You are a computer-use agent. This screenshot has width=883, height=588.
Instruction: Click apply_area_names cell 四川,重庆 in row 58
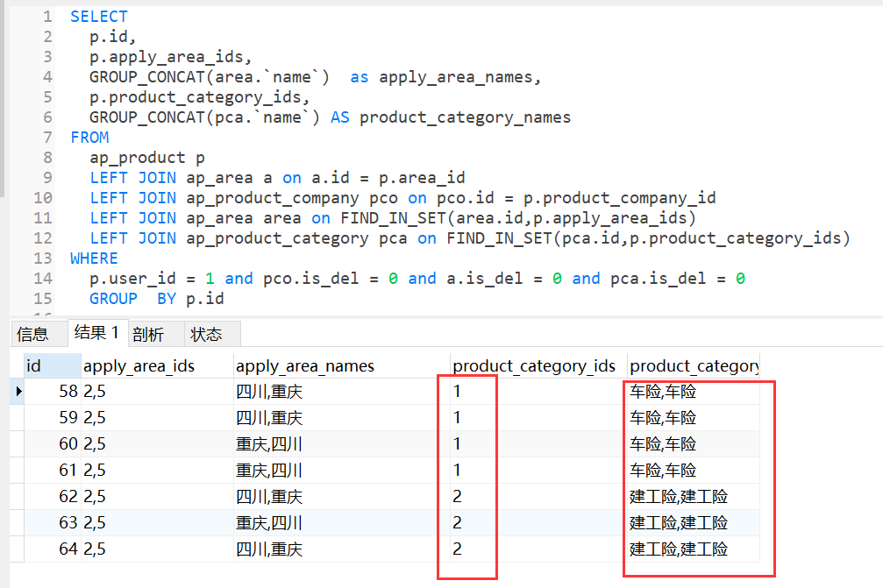pyautogui.click(x=341, y=391)
